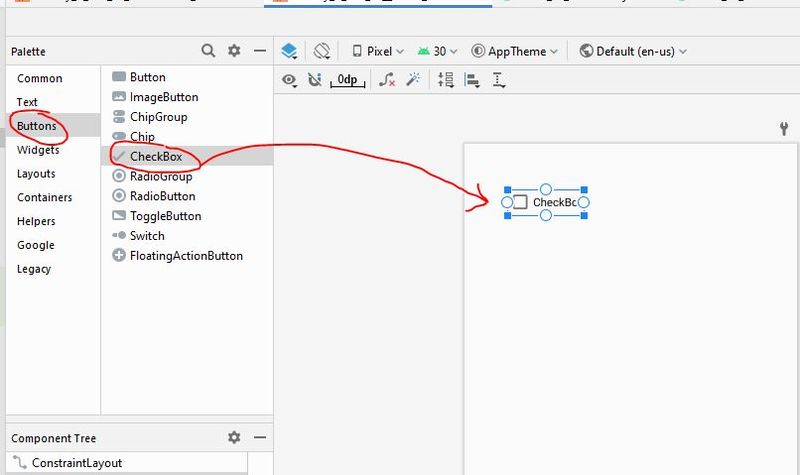Screen dimensions: 800x475
Task: Open the AppTheme dropdown
Action: pos(514,52)
